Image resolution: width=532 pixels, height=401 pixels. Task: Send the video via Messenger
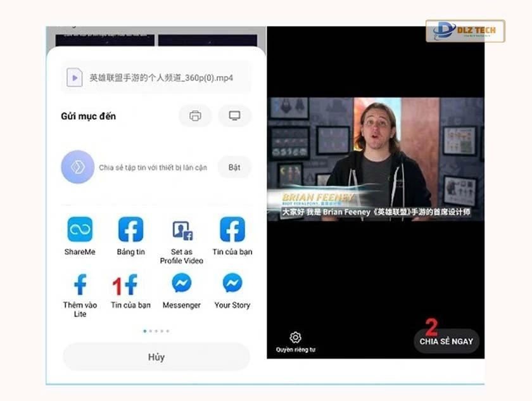click(x=180, y=285)
